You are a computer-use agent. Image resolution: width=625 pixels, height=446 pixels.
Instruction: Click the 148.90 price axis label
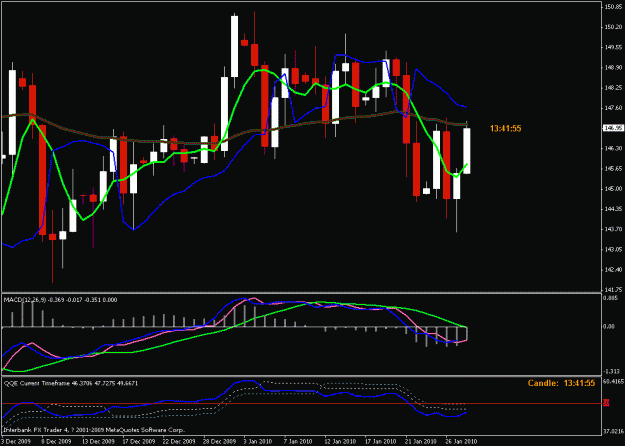click(x=613, y=67)
